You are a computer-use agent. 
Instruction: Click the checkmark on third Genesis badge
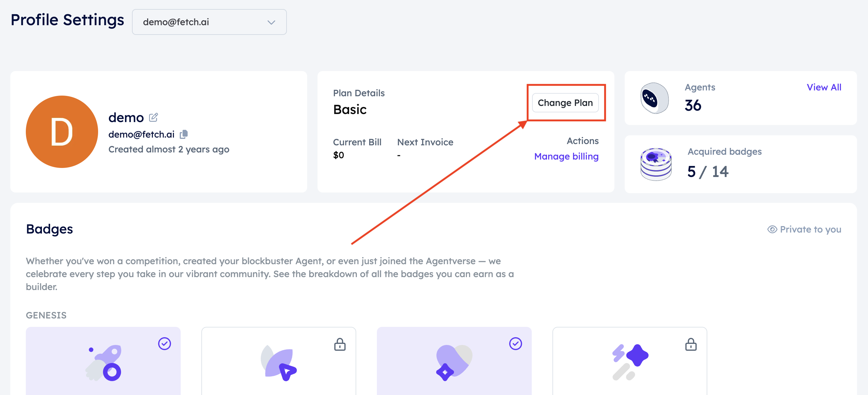click(515, 343)
